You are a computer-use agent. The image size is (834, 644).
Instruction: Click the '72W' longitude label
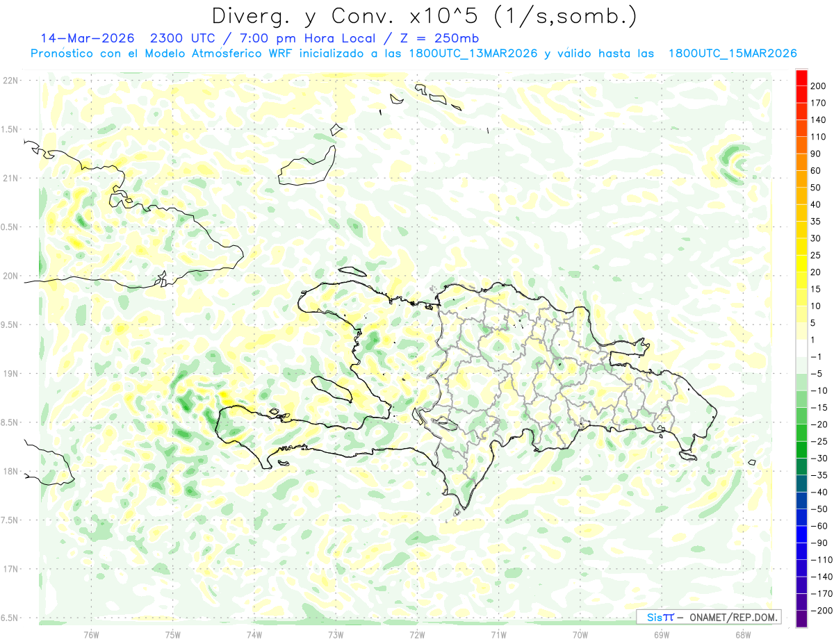(417, 634)
